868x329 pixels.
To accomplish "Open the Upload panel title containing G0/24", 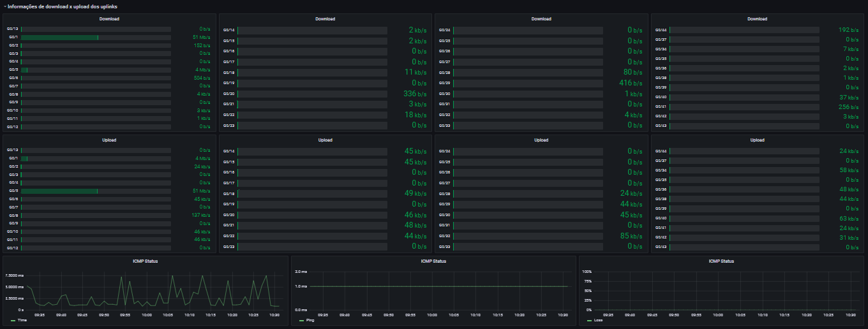I will point(541,140).
